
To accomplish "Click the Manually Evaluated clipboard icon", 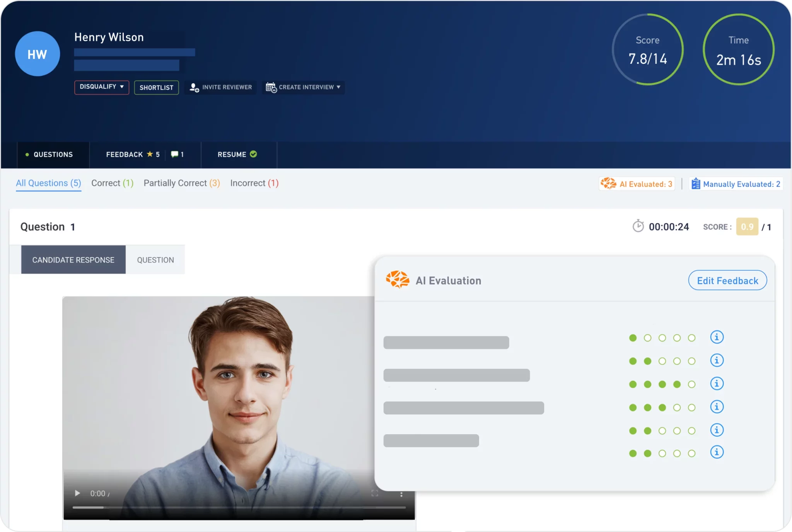I will click(696, 184).
